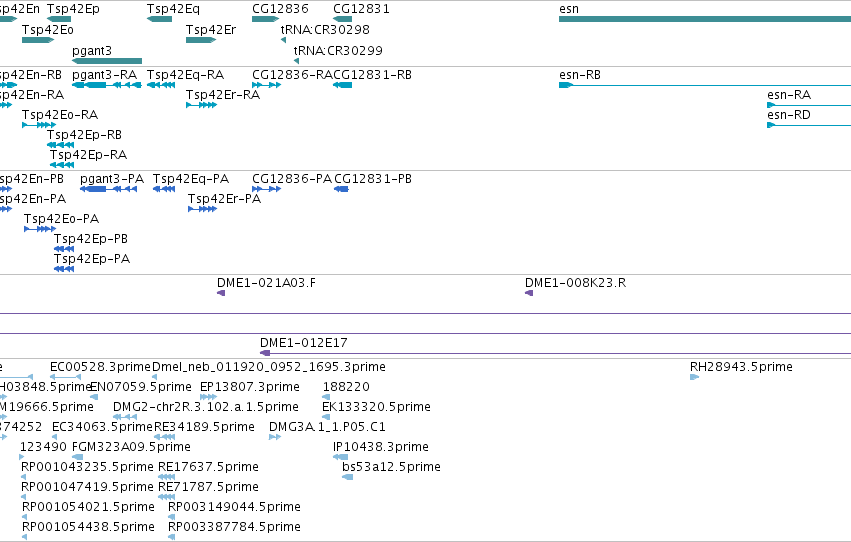The width and height of the screenshot is (851, 542).
Task: Click the DMG3A.1_1.P05.C1 label
Action: coord(327,427)
